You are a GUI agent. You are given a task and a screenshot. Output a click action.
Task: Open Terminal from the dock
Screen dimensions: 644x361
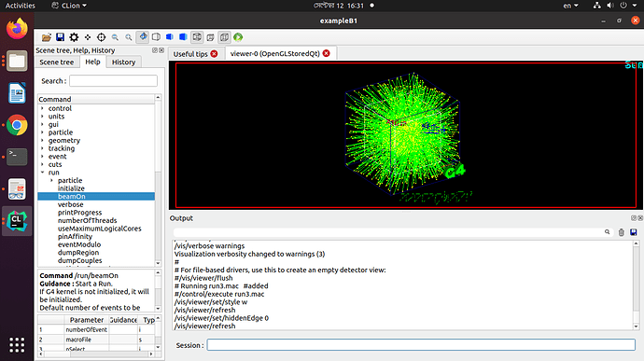point(17,157)
